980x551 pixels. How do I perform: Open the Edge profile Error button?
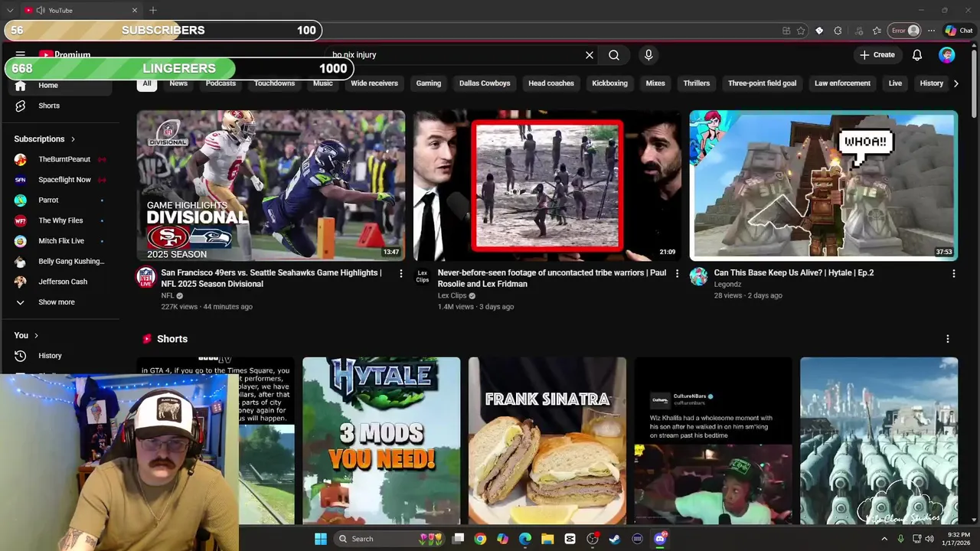904,31
